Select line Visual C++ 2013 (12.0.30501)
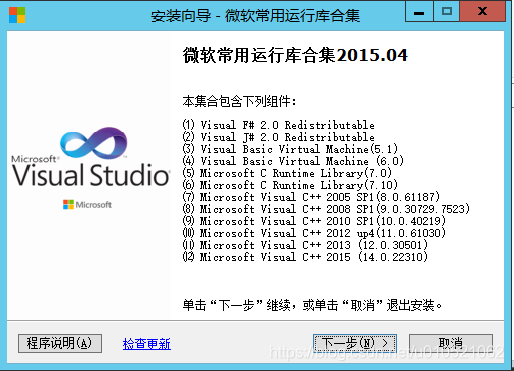 (305, 245)
